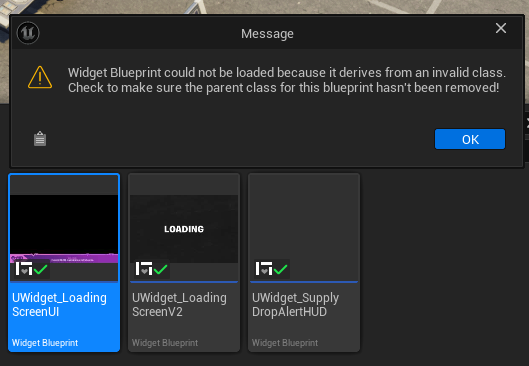Screen dimensions: 529x366
Task: Click the source control checkmark on UWidget_LoadingScreenV2
Action: click(161, 269)
